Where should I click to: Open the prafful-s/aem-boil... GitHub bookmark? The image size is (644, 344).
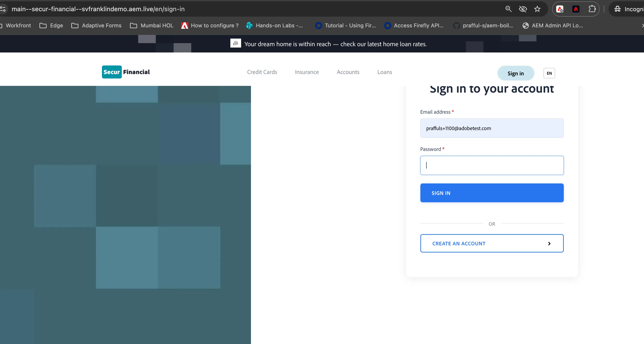point(483,26)
